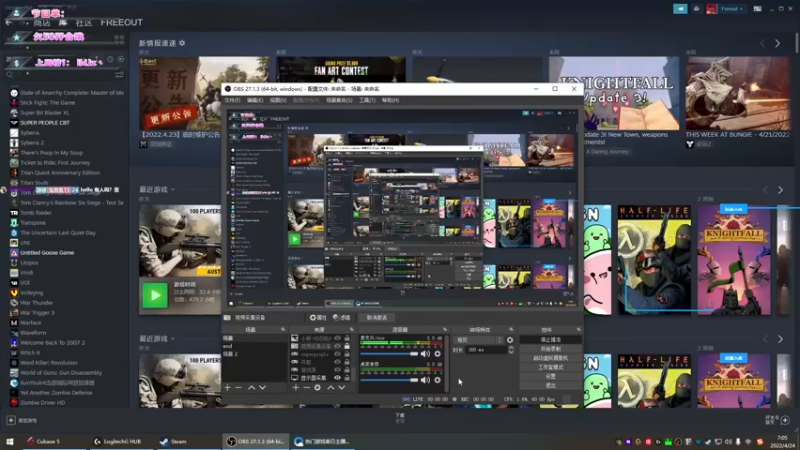Viewport: 800px width, 450px height.
Task: Expand the first recent games header dropdown
Action: coord(172,189)
